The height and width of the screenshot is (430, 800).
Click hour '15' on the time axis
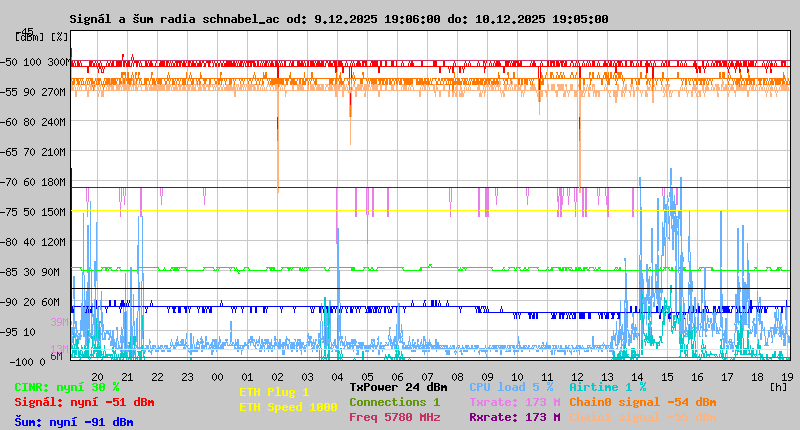tap(667, 377)
